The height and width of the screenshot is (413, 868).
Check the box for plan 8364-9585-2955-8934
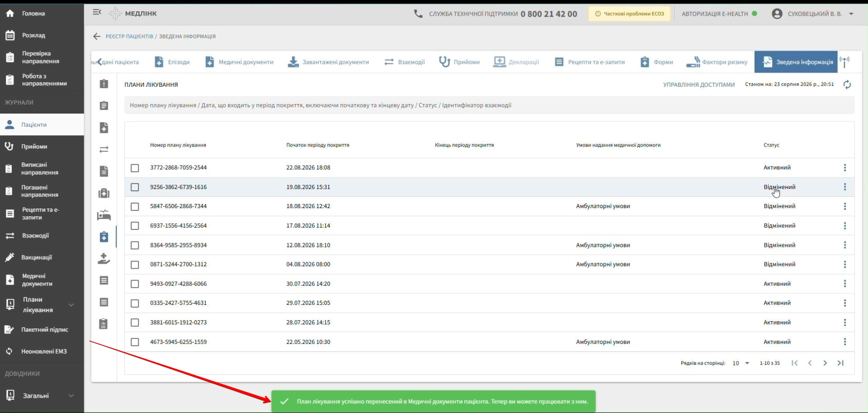(x=135, y=245)
